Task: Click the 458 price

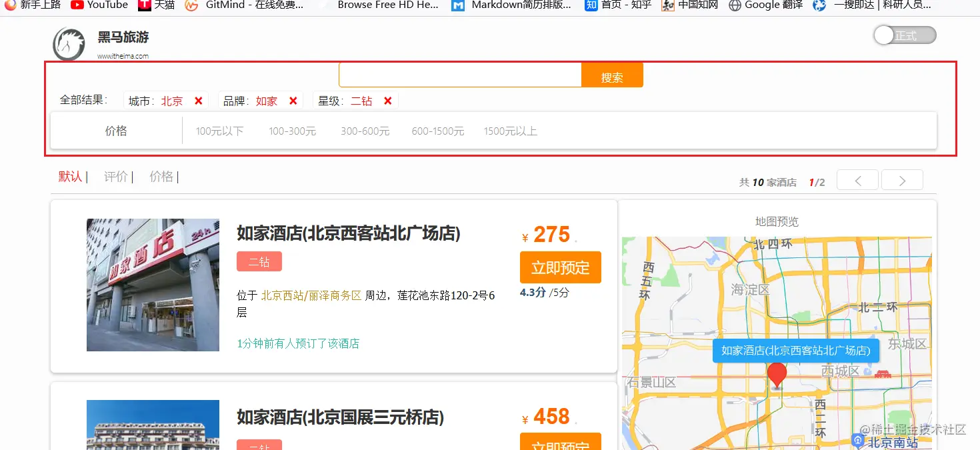Action: (551, 417)
